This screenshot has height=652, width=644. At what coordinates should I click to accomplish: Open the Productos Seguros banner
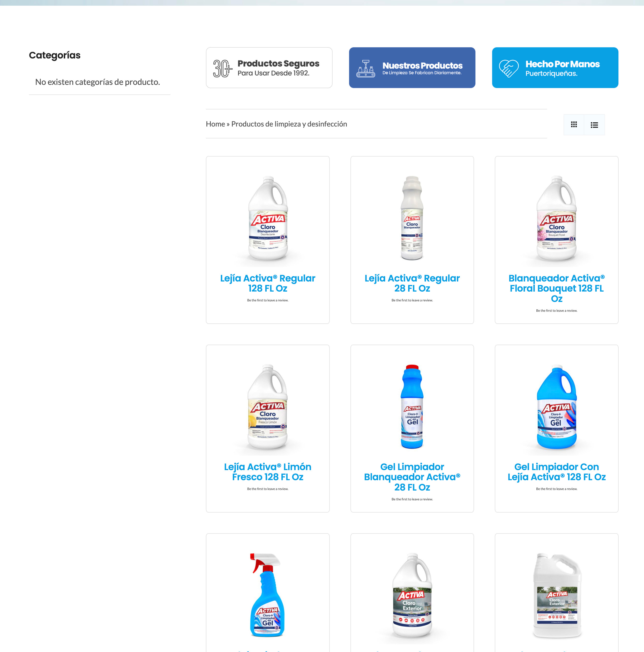[269, 68]
